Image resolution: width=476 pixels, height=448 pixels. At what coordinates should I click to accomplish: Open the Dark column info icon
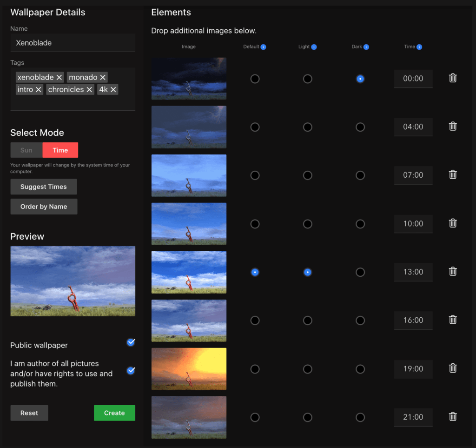click(366, 47)
